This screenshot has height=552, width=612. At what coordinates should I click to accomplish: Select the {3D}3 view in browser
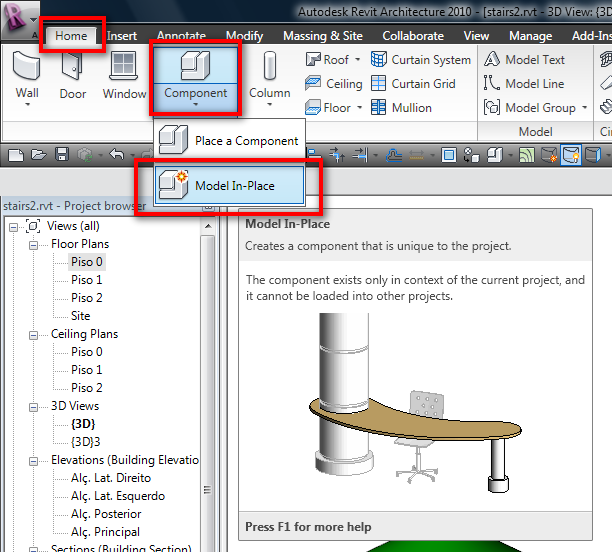pyautogui.click(x=85, y=442)
